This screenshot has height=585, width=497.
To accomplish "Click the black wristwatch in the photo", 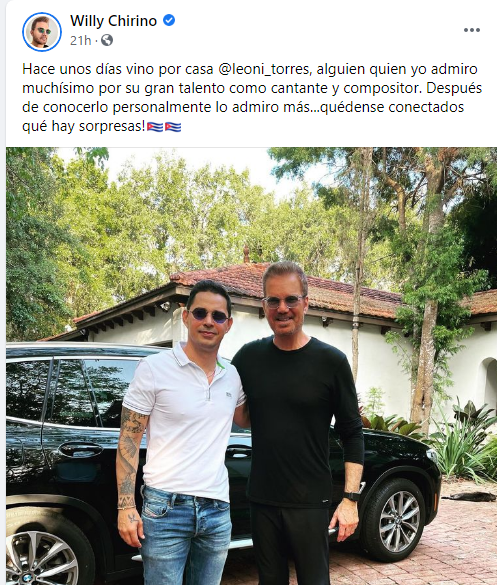I will [352, 496].
